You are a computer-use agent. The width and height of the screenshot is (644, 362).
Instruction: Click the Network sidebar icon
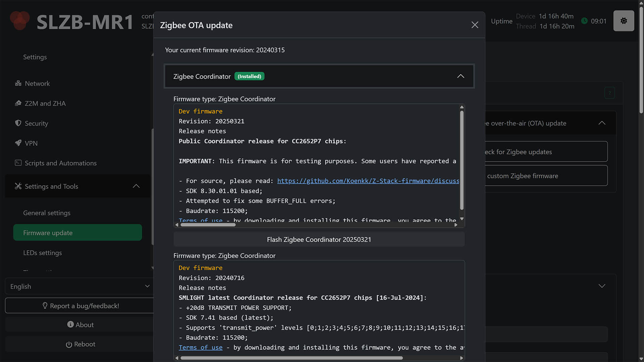18,83
